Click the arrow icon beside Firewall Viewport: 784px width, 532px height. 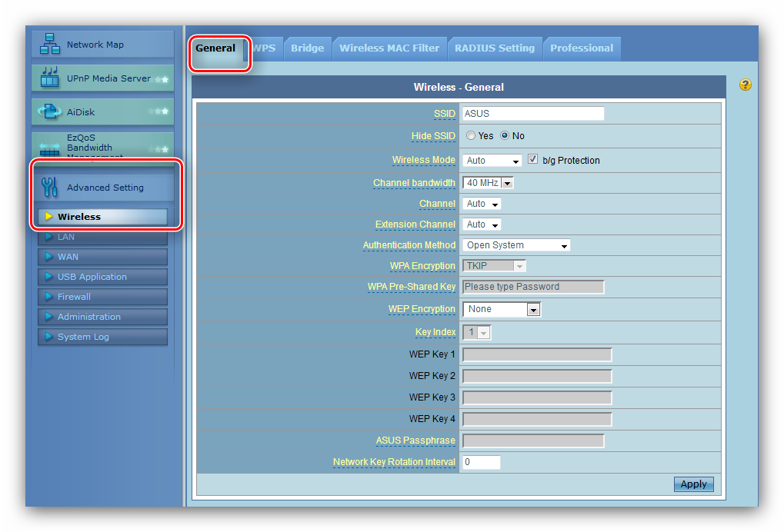pyautogui.click(x=48, y=297)
